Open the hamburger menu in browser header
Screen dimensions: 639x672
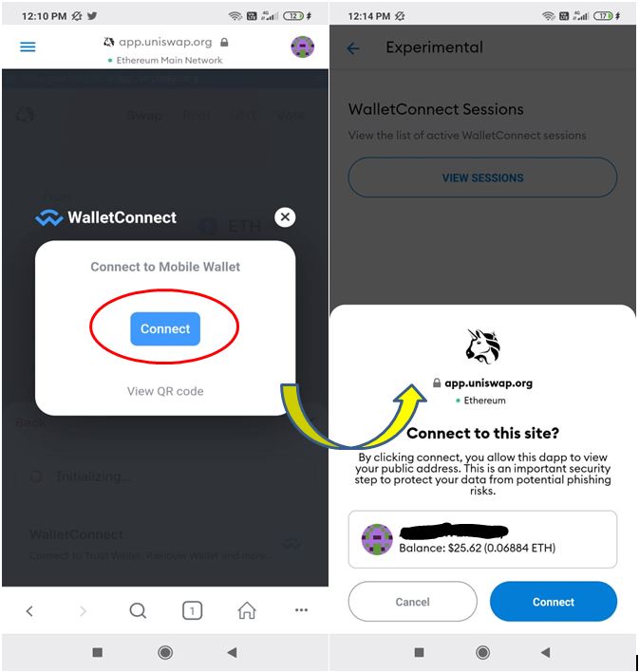[x=28, y=47]
